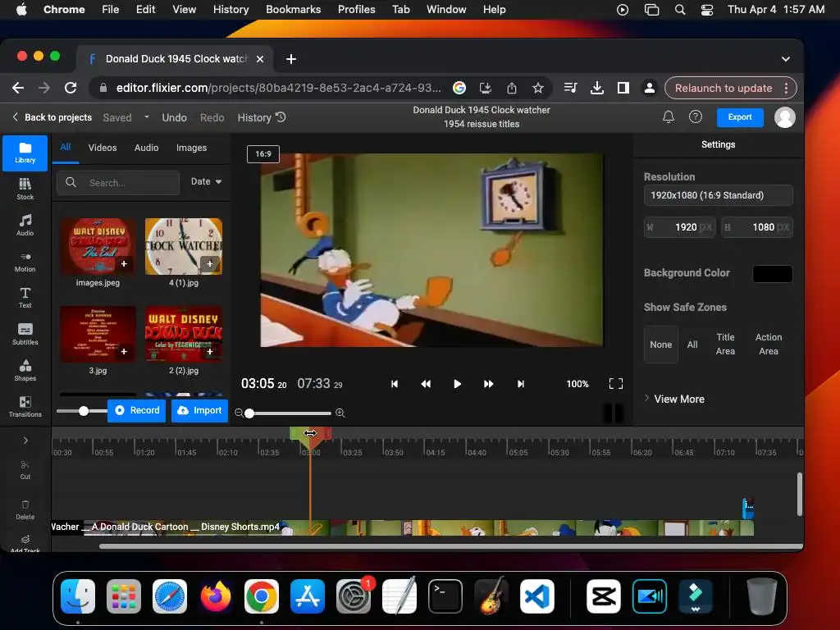840x630 pixels.
Task: Select Action Area safe zone
Action: (768, 344)
